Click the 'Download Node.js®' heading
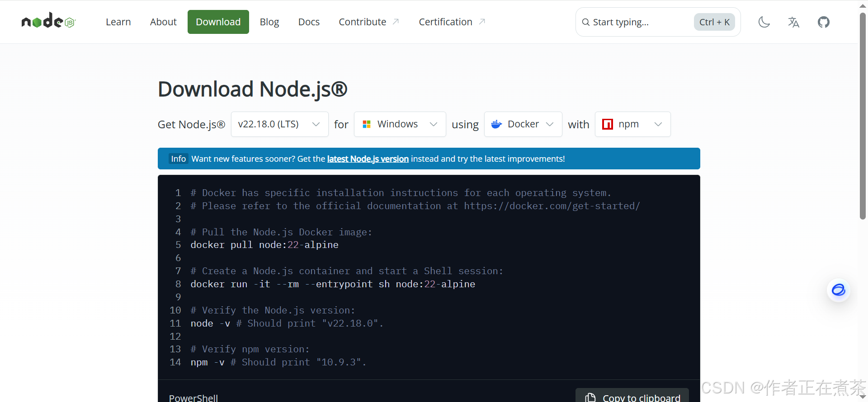Screen dimensions: 868x402 (x=253, y=89)
